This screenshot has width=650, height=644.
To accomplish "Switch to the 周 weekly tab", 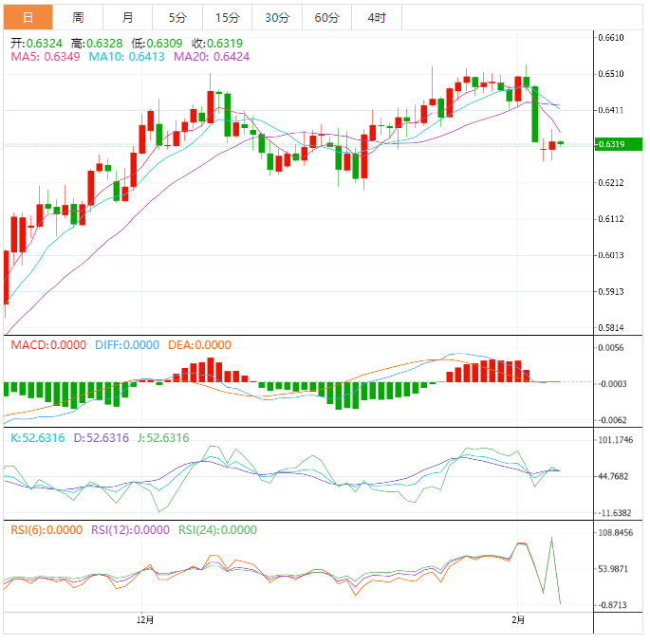I will pyautogui.click(x=78, y=17).
